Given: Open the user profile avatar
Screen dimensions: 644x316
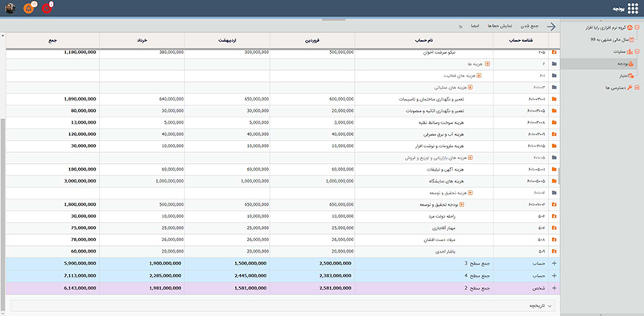Looking at the screenshot, I should point(10,8).
